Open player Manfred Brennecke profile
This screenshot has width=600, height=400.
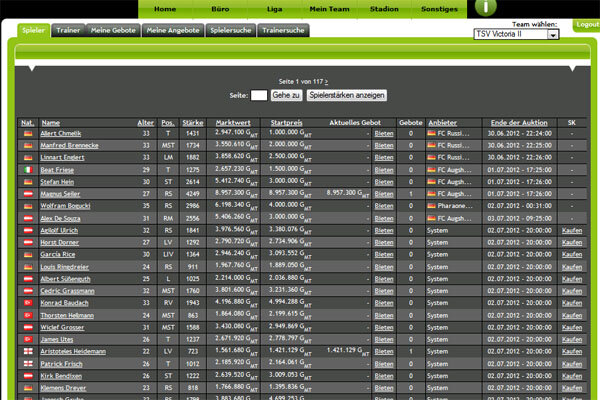pos(69,145)
